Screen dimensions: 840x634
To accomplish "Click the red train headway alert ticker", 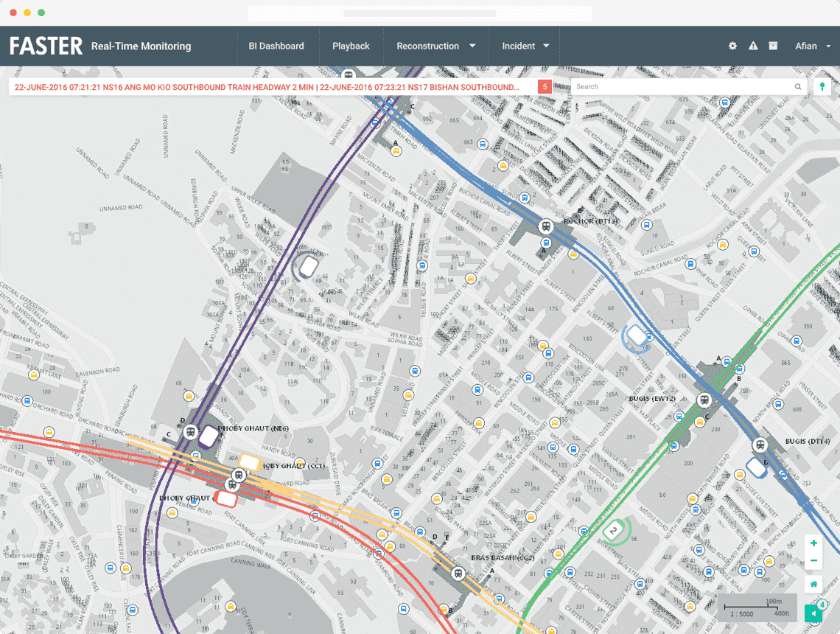I will (x=266, y=87).
